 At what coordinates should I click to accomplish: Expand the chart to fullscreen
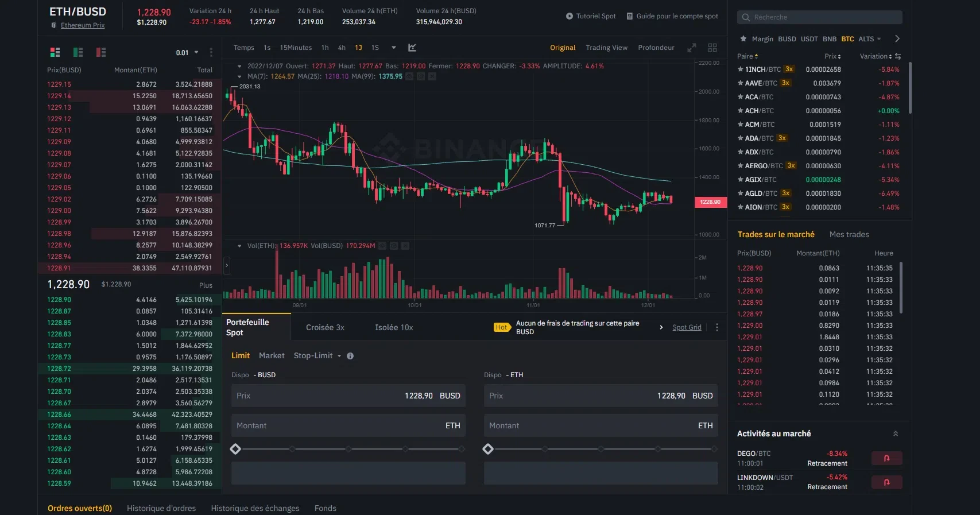pyautogui.click(x=692, y=48)
